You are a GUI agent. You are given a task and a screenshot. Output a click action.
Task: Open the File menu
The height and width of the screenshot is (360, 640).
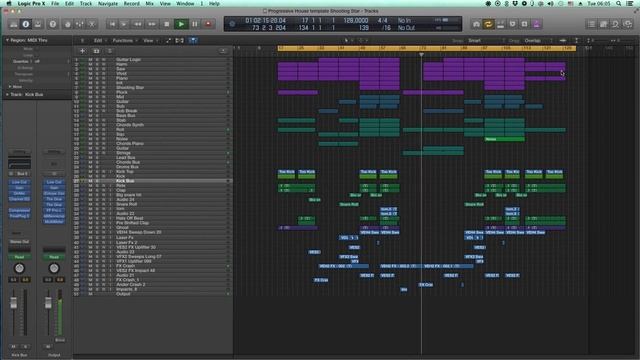pos(55,3)
